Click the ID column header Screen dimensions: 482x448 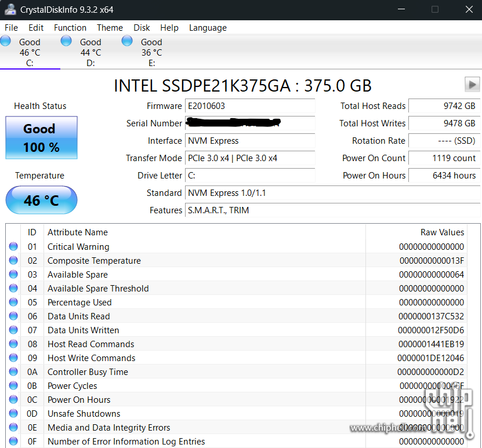(32, 232)
